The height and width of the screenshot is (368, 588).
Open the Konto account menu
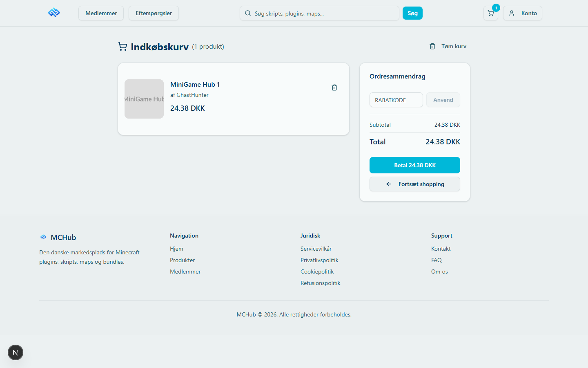523,13
